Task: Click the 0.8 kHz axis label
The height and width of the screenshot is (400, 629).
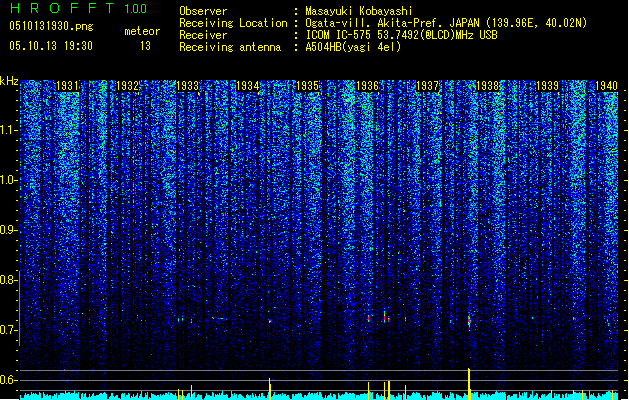Action: pyautogui.click(x=9, y=280)
